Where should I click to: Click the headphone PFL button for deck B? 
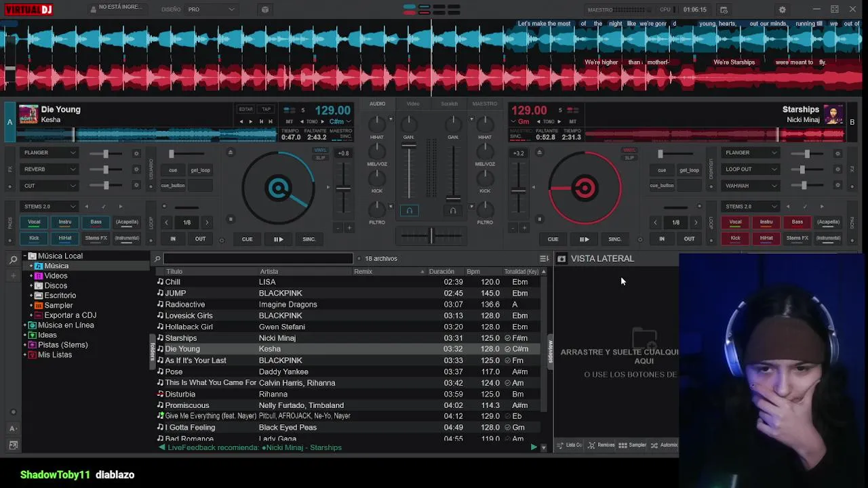click(x=453, y=211)
